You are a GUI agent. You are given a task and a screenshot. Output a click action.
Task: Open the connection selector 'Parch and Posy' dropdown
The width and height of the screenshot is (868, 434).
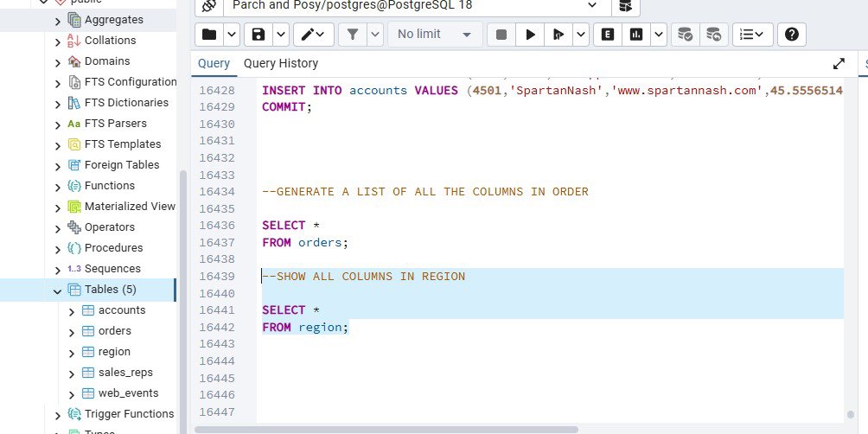[x=416, y=6]
